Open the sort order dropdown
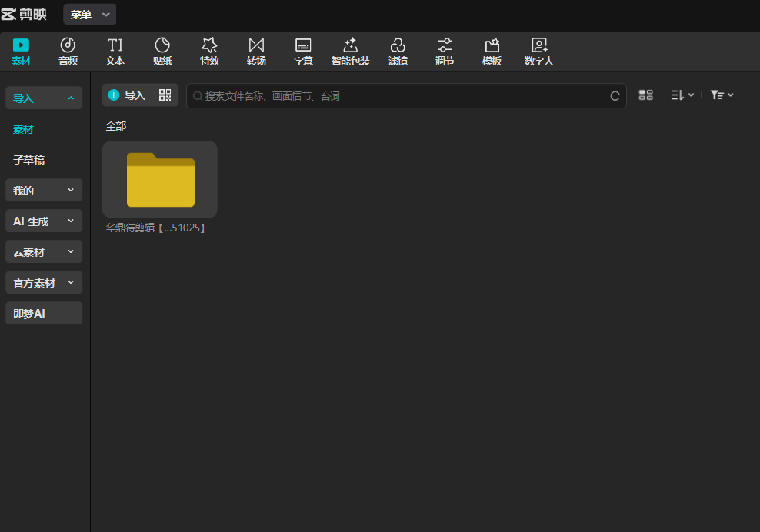Screen dimensions: 760x532 [682, 95]
